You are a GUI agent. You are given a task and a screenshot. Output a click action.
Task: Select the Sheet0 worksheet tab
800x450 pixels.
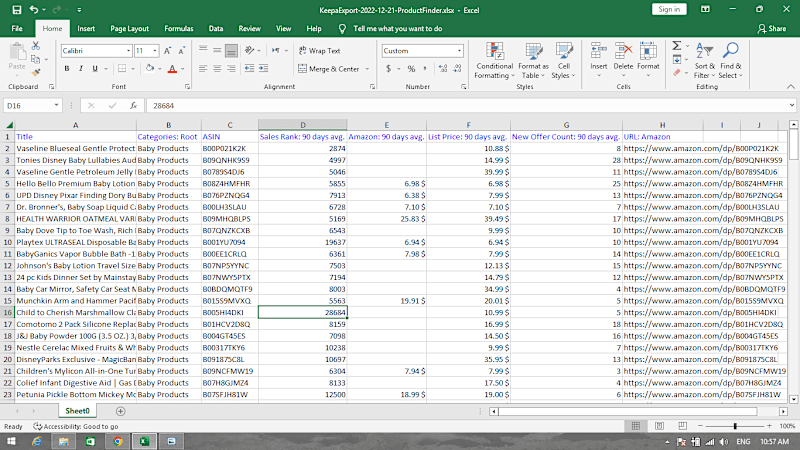77,411
